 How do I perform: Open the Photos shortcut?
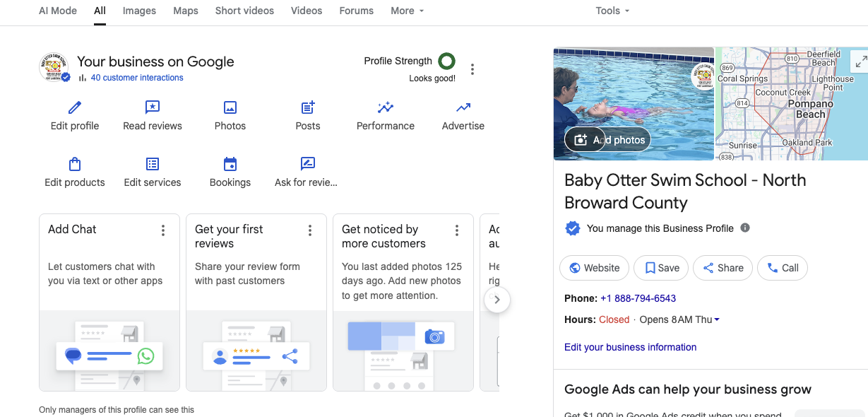[230, 116]
